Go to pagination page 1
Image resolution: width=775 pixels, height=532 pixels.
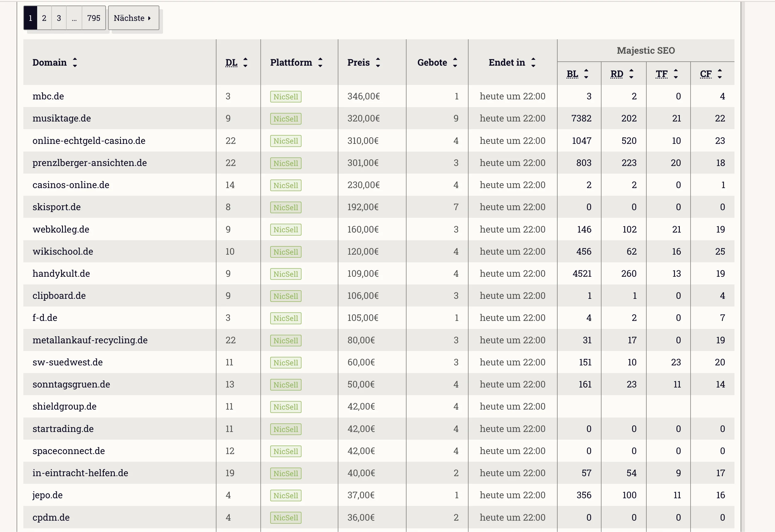[30, 18]
